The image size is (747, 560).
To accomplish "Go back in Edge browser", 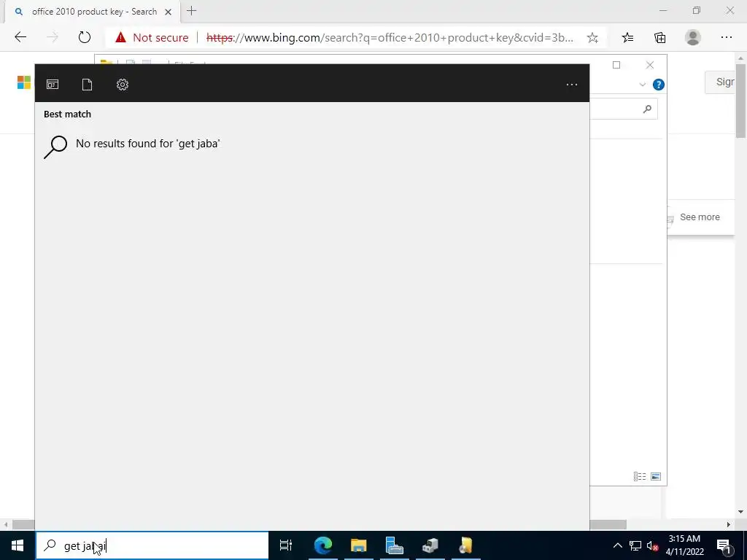I will [x=20, y=37].
